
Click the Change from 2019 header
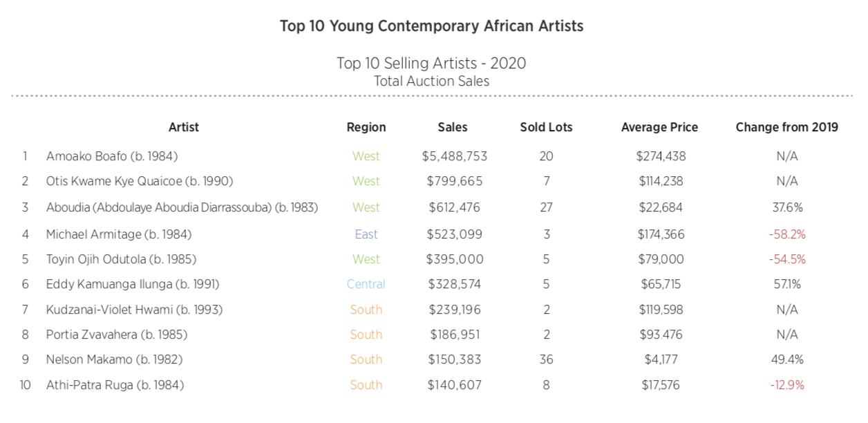pyautogui.click(x=786, y=127)
